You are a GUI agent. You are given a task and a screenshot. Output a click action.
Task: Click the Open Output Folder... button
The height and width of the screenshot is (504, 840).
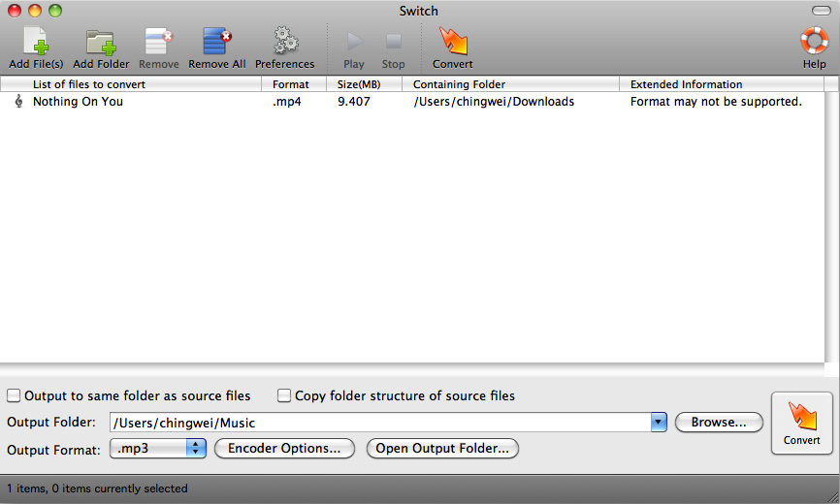tap(442, 449)
